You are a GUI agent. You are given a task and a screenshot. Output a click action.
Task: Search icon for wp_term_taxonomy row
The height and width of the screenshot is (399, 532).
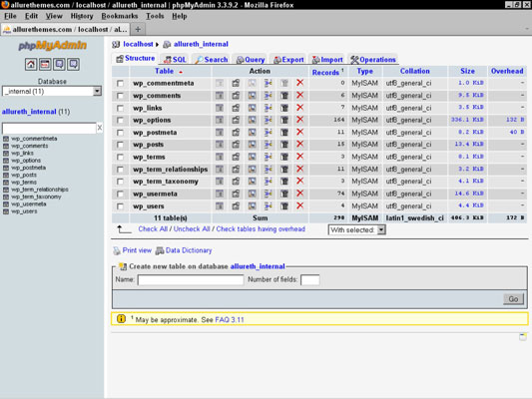(252, 182)
